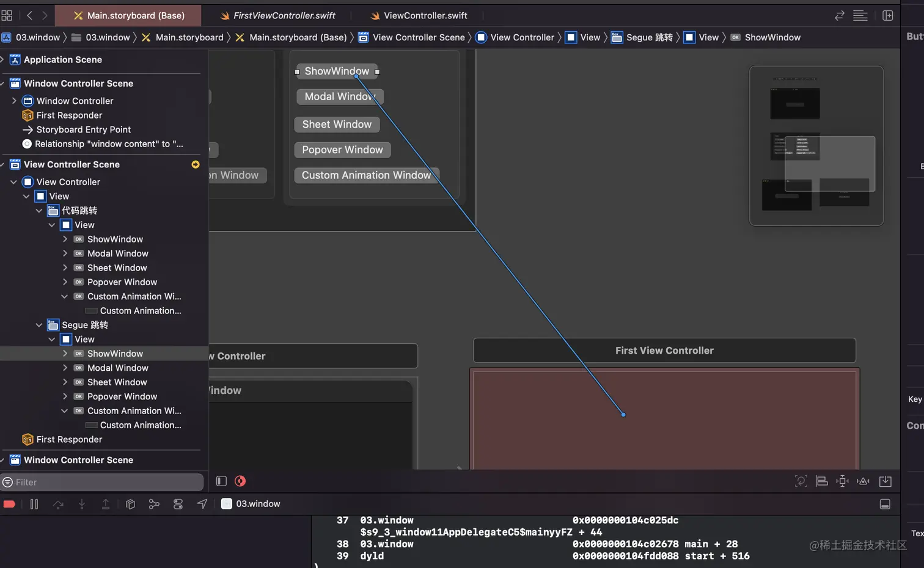Select First Responder under Window Controller
924x568 pixels.
click(104, 115)
